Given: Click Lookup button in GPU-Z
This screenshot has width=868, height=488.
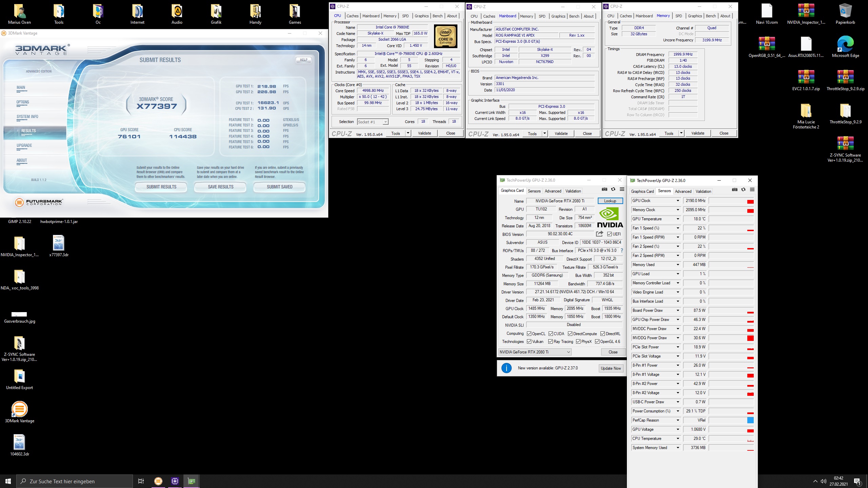Looking at the screenshot, I should (610, 201).
